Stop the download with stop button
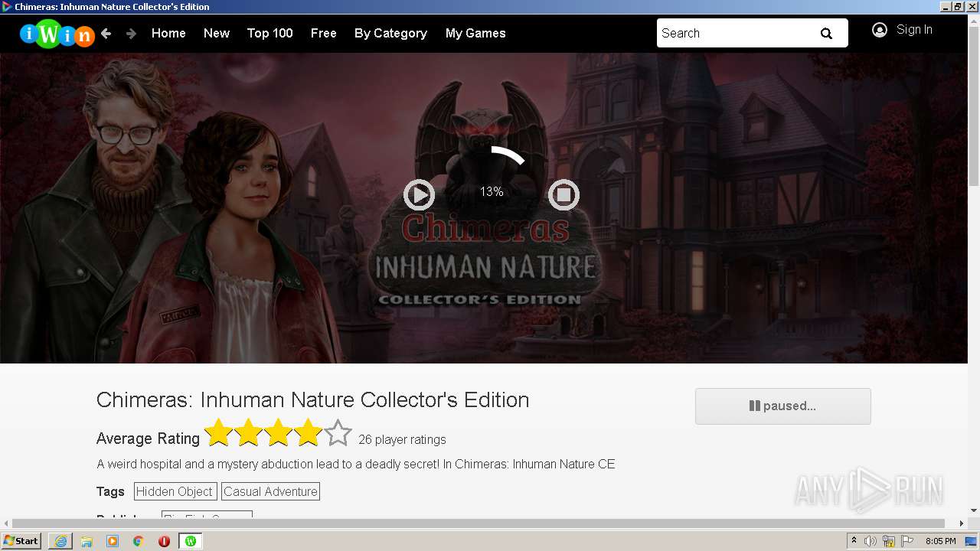 [563, 195]
